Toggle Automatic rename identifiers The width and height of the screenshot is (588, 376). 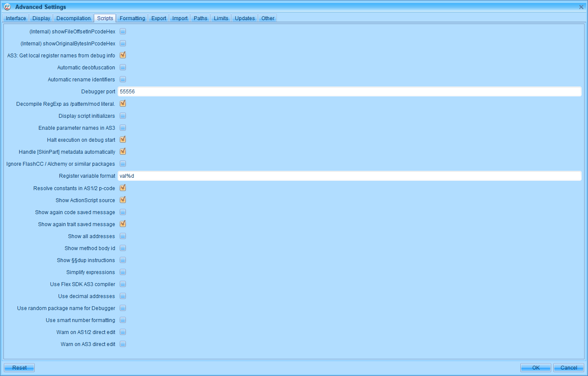tap(123, 79)
